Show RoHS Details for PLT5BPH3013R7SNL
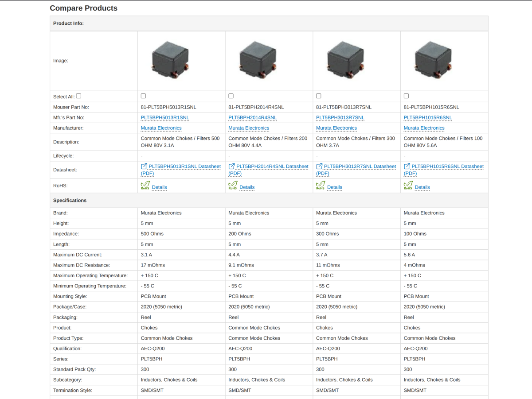This screenshot has height=399, width=532. pyautogui.click(x=335, y=187)
